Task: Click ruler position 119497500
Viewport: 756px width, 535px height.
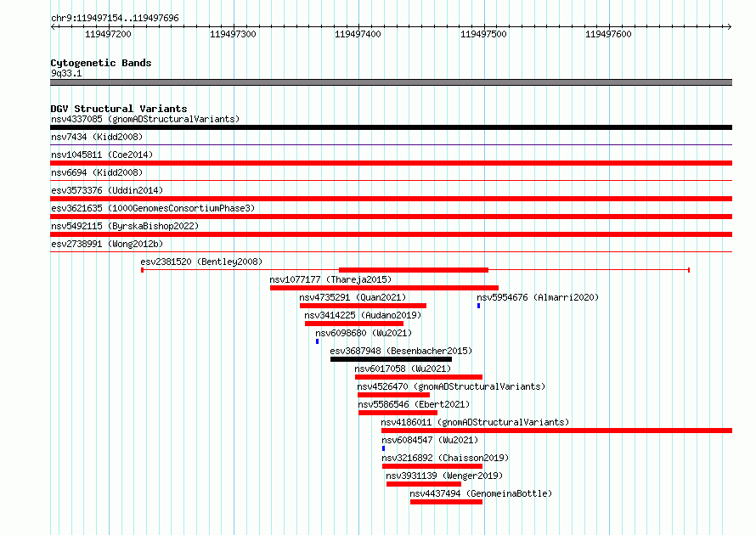Action: pos(483,34)
